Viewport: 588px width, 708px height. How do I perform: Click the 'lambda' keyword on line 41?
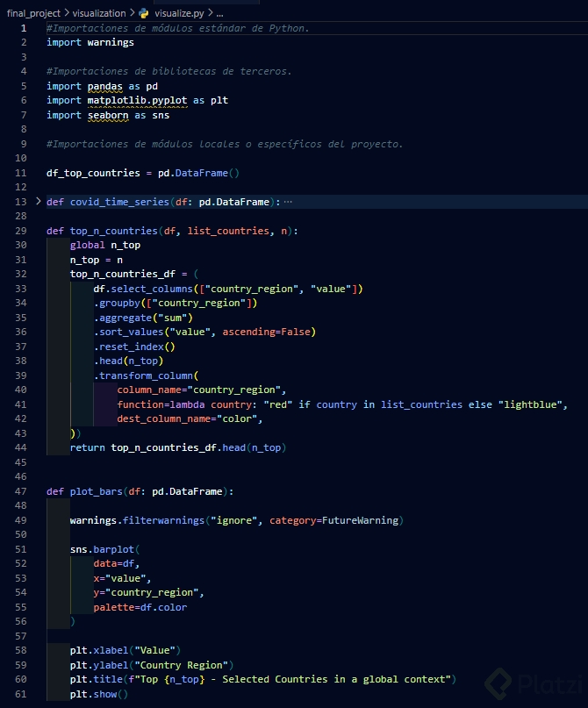tap(188, 404)
